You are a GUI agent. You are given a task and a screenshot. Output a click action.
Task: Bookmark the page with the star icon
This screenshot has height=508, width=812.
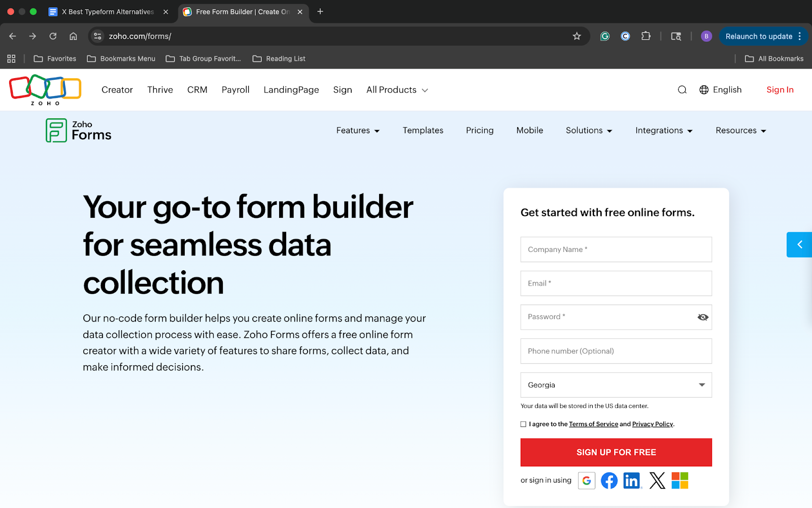click(x=577, y=36)
